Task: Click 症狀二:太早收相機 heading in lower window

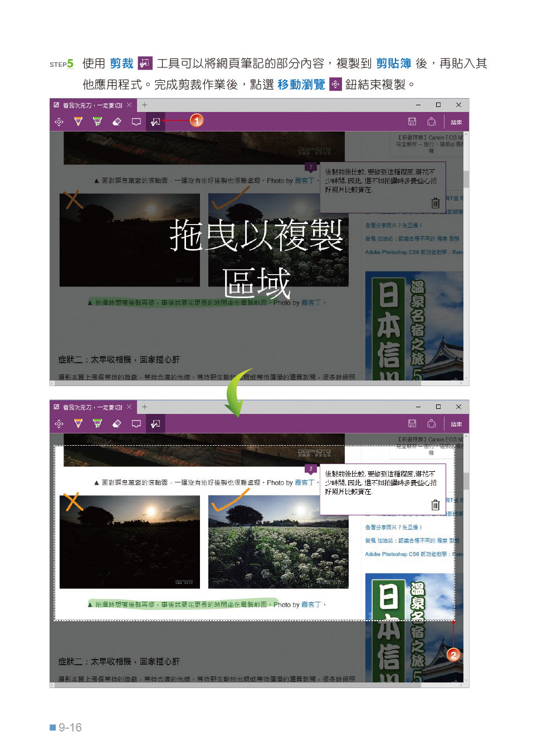Action: (119, 662)
